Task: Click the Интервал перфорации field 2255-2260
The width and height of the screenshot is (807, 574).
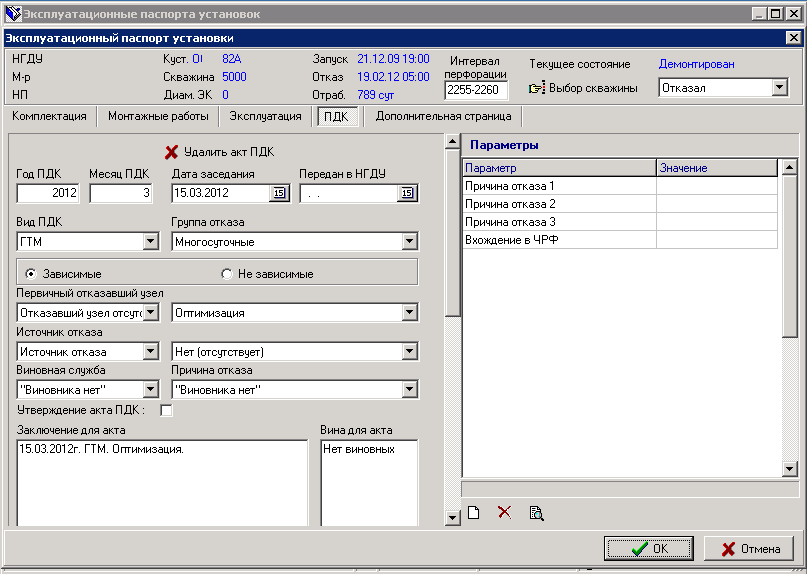Action: tap(476, 90)
